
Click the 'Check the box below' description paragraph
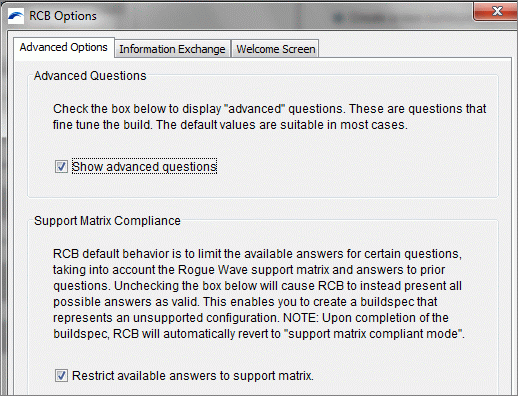[269, 117]
